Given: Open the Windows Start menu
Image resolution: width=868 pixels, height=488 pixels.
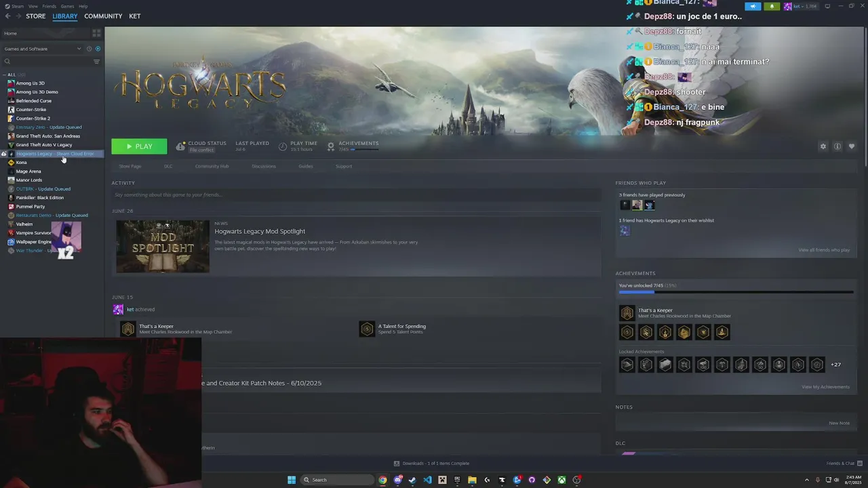Looking at the screenshot, I should [x=292, y=480].
